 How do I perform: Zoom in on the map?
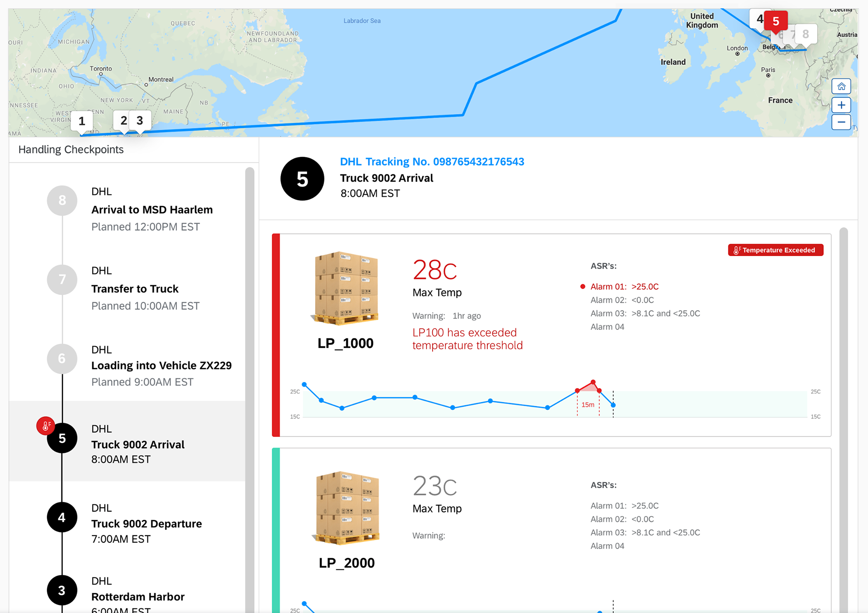click(x=841, y=105)
